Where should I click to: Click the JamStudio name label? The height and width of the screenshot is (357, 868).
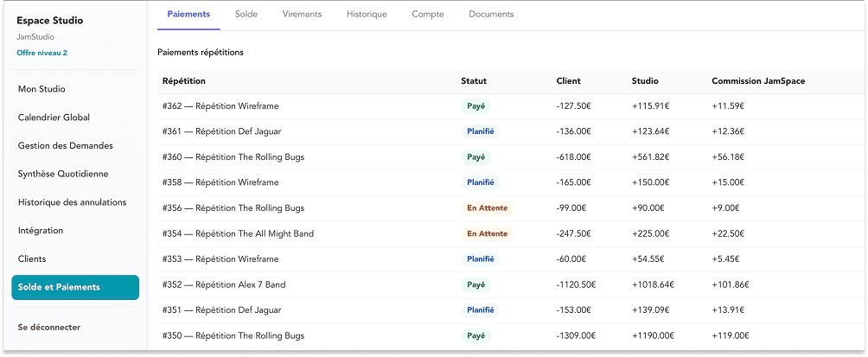click(x=35, y=37)
